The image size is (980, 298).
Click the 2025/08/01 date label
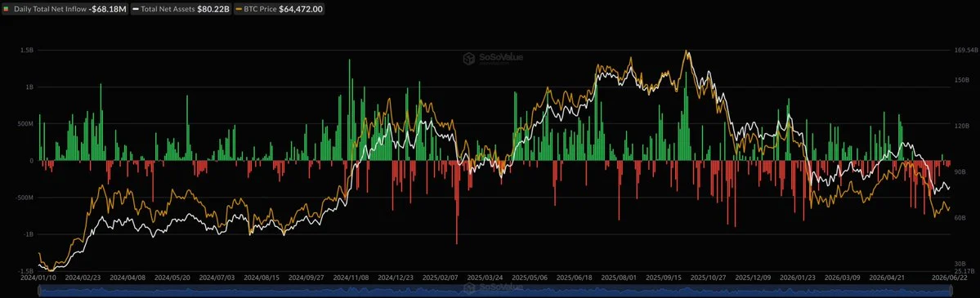coord(618,277)
